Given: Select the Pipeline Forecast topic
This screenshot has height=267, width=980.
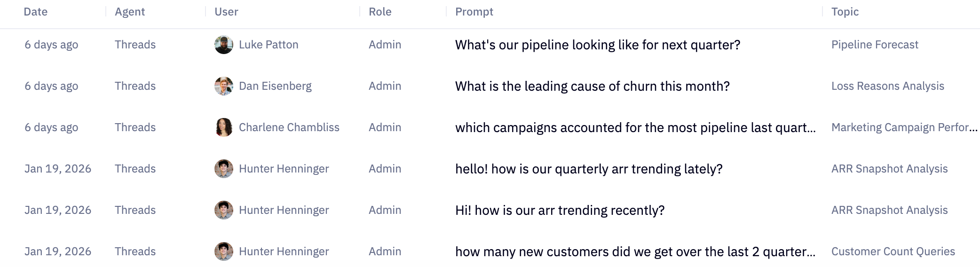Looking at the screenshot, I should tap(875, 45).
